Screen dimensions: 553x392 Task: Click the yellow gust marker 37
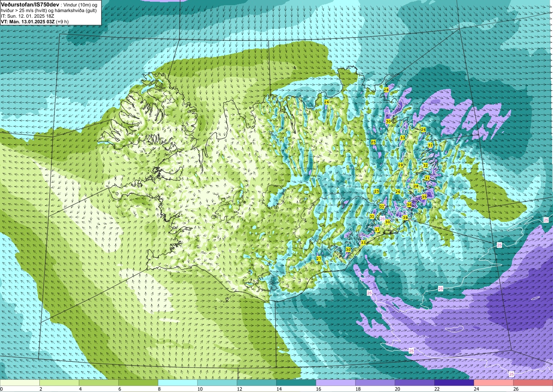click(x=377, y=230)
